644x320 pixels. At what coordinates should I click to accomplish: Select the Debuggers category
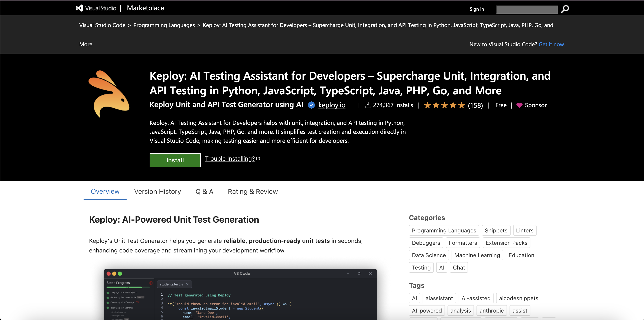pyautogui.click(x=426, y=243)
